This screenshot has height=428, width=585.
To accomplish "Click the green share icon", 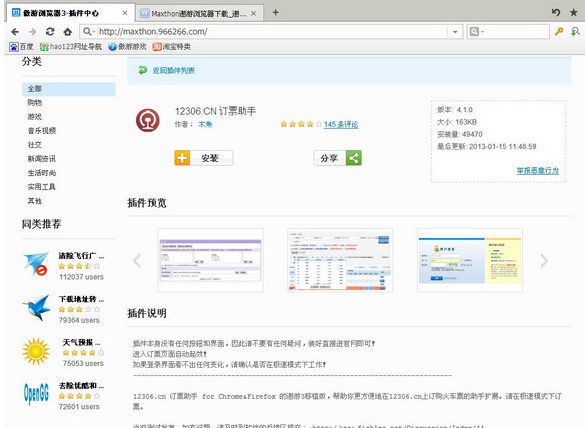I will pyautogui.click(x=354, y=158).
